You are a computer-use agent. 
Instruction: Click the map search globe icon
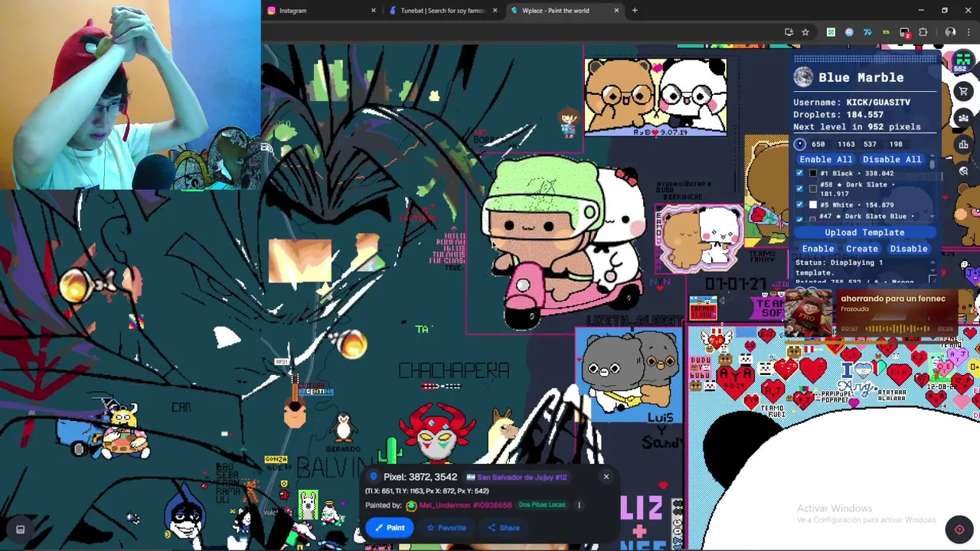(963, 171)
